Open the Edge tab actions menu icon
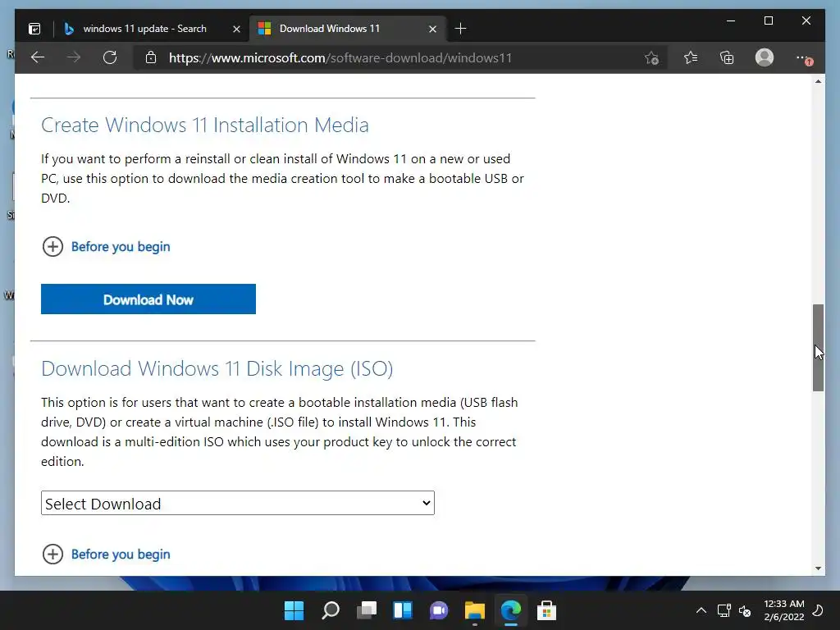Viewport: 840px width, 630px height. click(34, 29)
